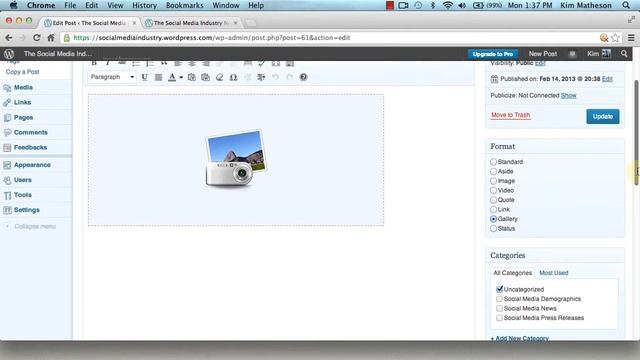Image resolution: width=640 pixels, height=360 pixels.
Task: Open the admin bar search icon
Action: (624, 54)
